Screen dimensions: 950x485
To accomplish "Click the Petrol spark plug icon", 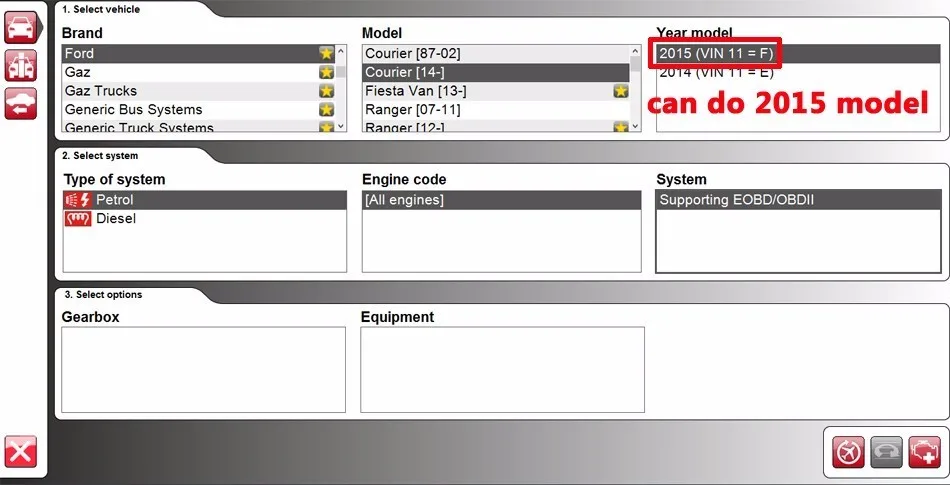I will [x=77, y=200].
